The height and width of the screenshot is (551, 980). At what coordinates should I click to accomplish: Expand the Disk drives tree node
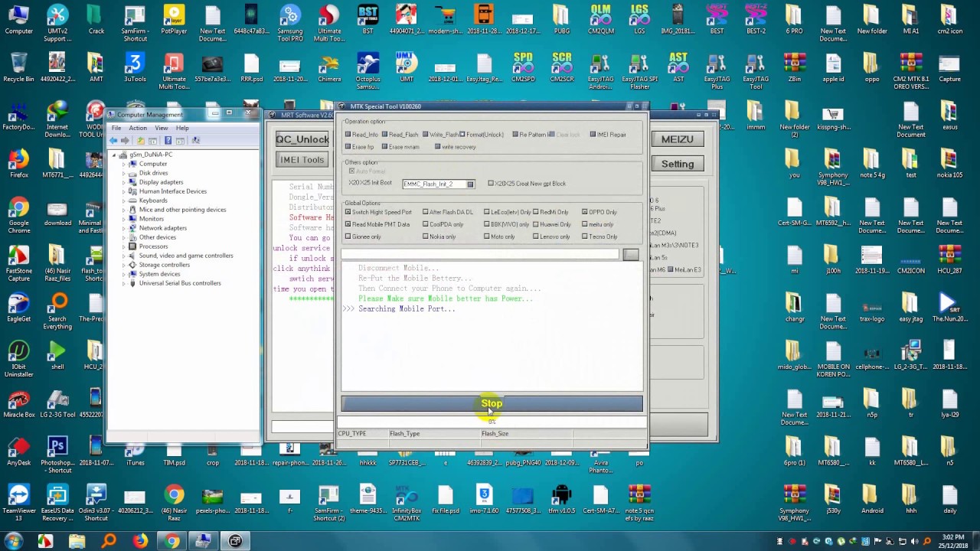pyautogui.click(x=123, y=173)
